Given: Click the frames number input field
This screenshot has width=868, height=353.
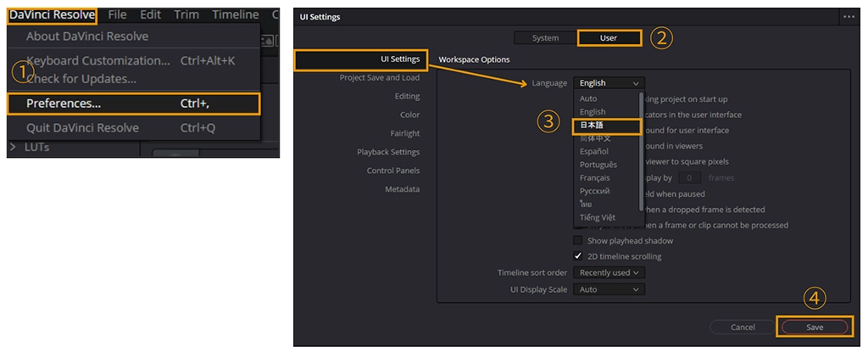Looking at the screenshot, I should pyautogui.click(x=690, y=178).
